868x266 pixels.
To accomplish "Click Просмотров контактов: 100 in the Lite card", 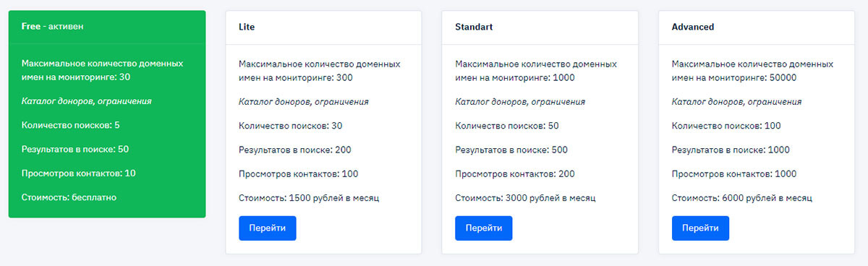I will point(298,173).
